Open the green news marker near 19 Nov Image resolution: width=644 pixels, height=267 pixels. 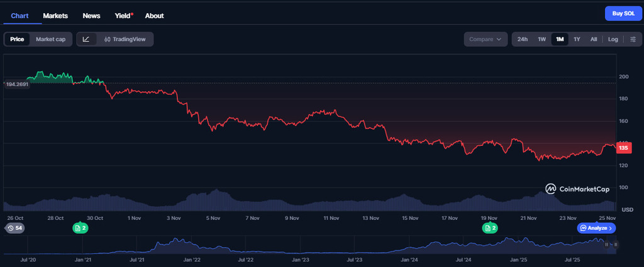490,228
